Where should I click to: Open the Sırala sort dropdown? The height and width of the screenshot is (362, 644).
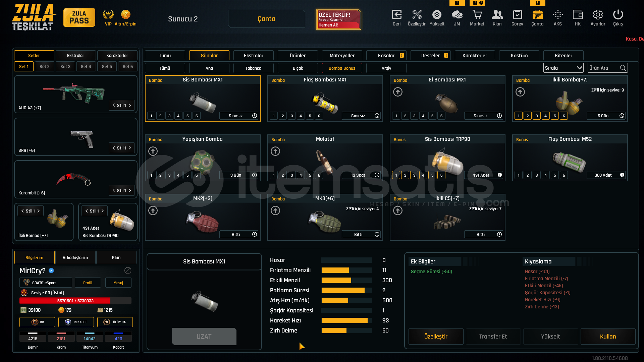click(563, 68)
